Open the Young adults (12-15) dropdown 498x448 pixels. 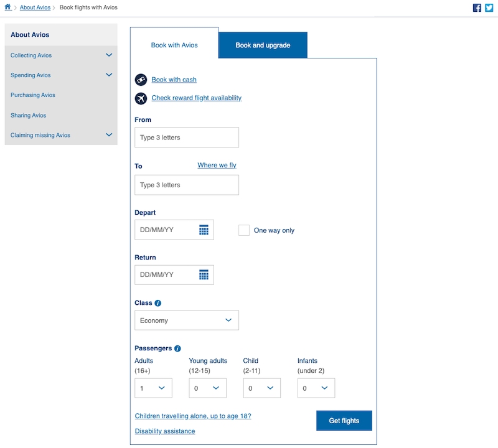208,388
